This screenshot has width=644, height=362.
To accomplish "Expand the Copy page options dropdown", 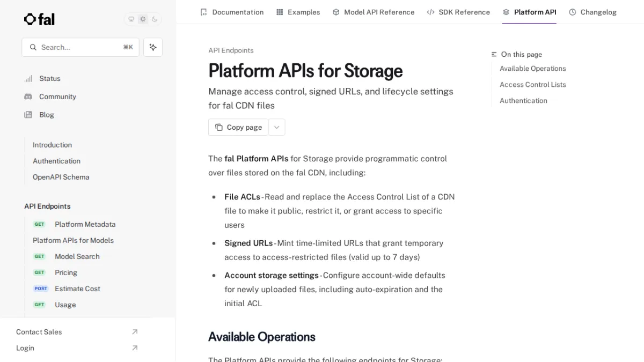I will 277,127.
